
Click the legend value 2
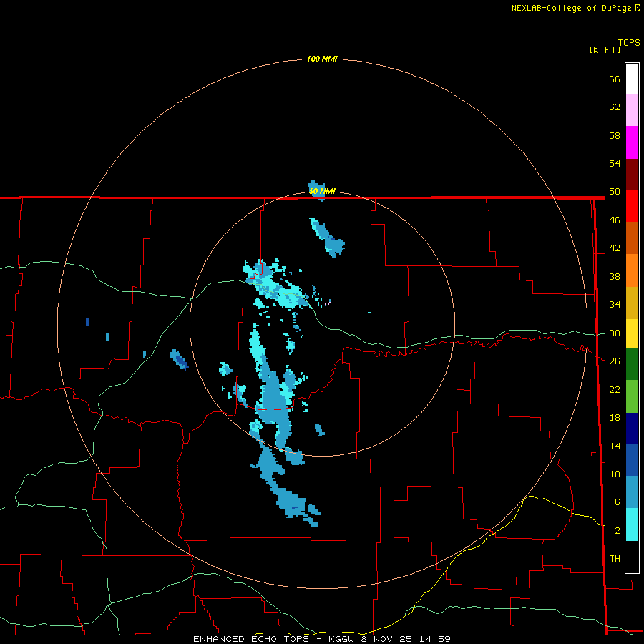pos(617,531)
